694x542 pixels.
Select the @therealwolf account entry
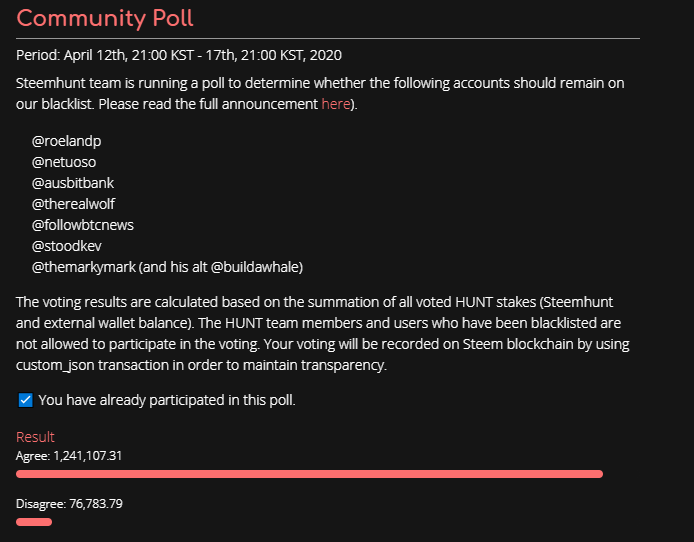[74, 204]
